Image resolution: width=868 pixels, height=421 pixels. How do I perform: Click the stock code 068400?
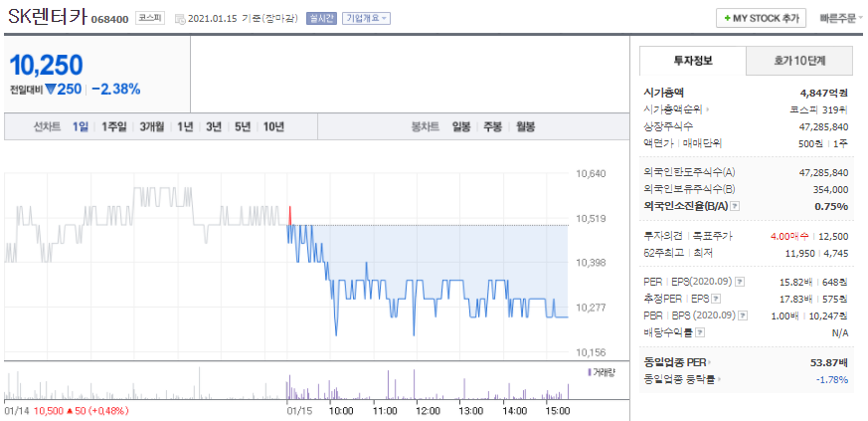[x=109, y=19]
